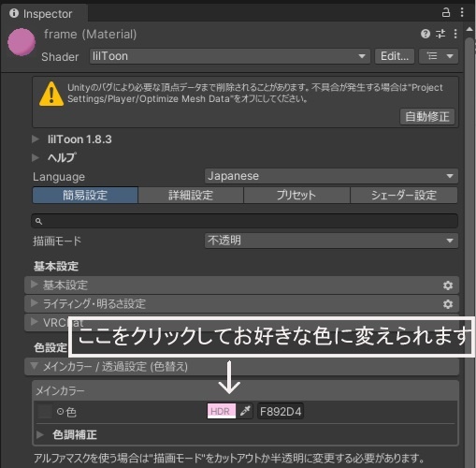Open the Inspector tab's three-dot menu

click(462, 13)
